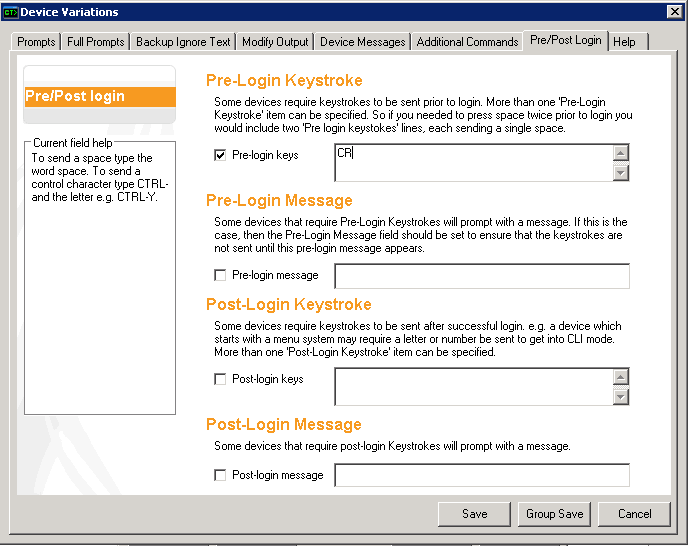The width and height of the screenshot is (688, 546).
Task: Open the Help tab
Action: click(x=628, y=42)
